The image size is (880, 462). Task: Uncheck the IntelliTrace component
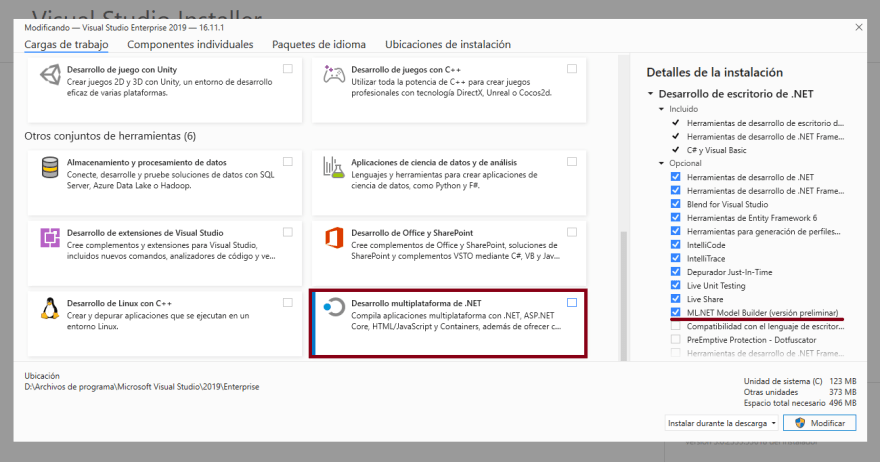click(676, 258)
